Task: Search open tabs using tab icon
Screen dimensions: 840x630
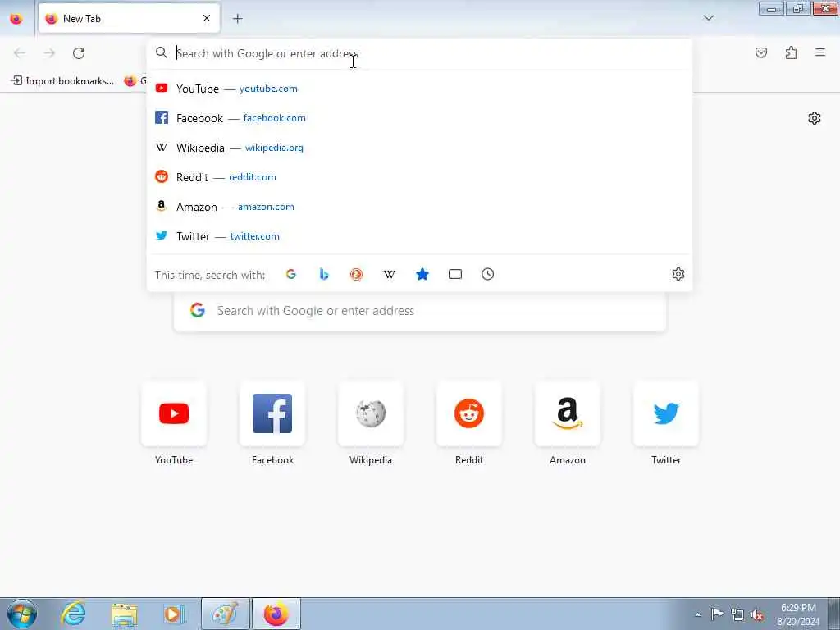Action: point(454,274)
